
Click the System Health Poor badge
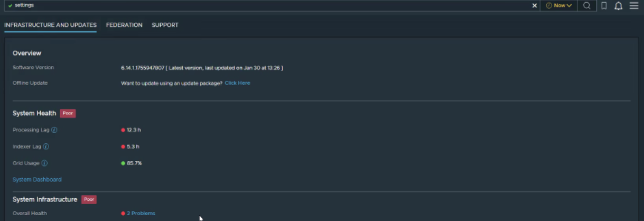point(68,113)
